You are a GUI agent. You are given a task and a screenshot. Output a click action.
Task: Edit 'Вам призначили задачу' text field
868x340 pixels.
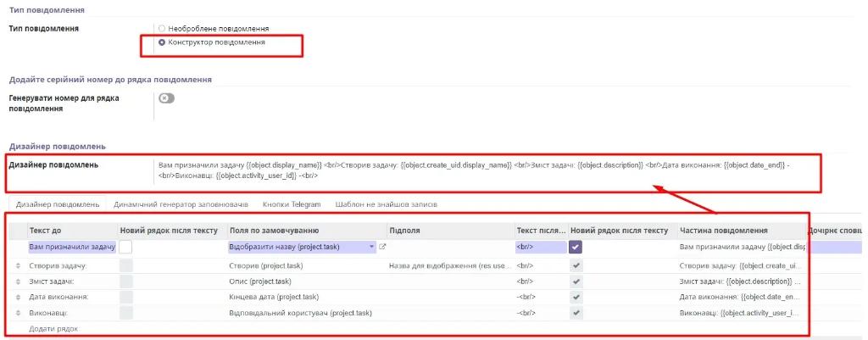tap(71, 247)
